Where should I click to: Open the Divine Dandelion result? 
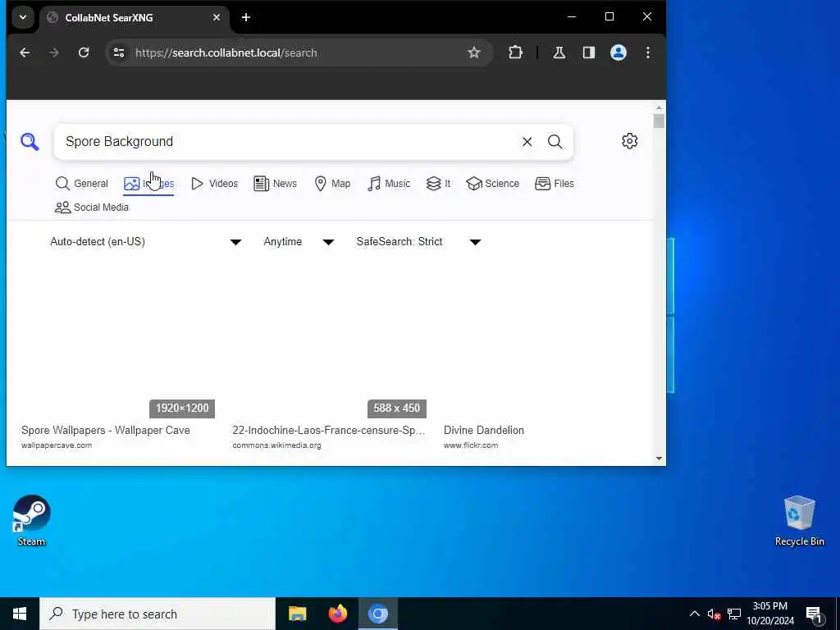click(x=484, y=430)
